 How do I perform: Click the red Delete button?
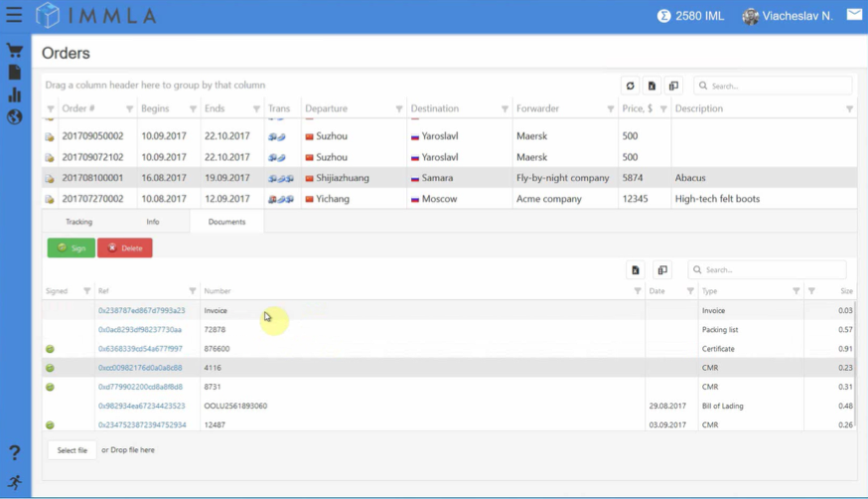tap(124, 249)
